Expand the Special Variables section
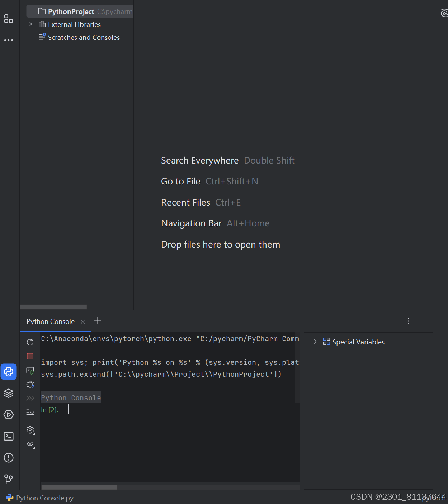The height and width of the screenshot is (504, 448). 315,342
